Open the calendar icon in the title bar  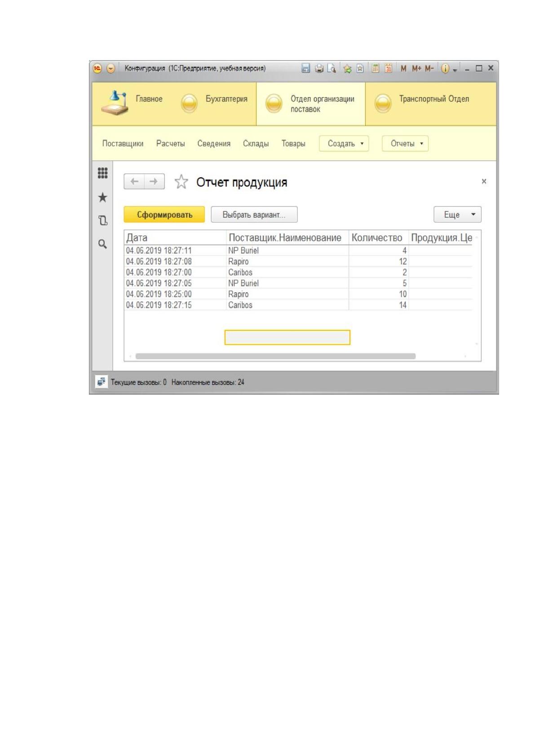point(389,68)
